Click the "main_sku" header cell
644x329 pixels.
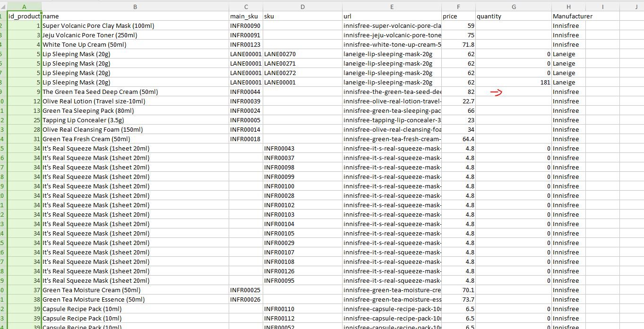pyautogui.click(x=246, y=16)
